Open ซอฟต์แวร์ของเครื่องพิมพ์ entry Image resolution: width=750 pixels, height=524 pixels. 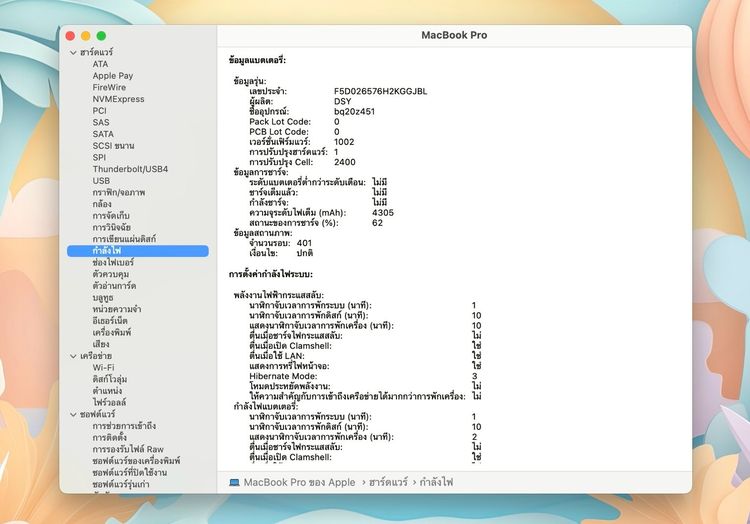136,461
